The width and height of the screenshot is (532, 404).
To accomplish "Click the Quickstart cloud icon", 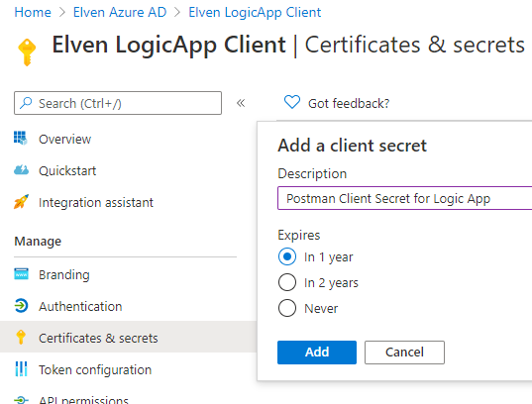I will [21, 170].
